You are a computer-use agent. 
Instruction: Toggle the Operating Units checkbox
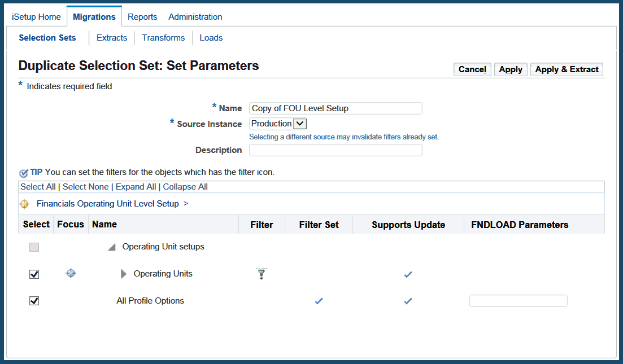[34, 274]
